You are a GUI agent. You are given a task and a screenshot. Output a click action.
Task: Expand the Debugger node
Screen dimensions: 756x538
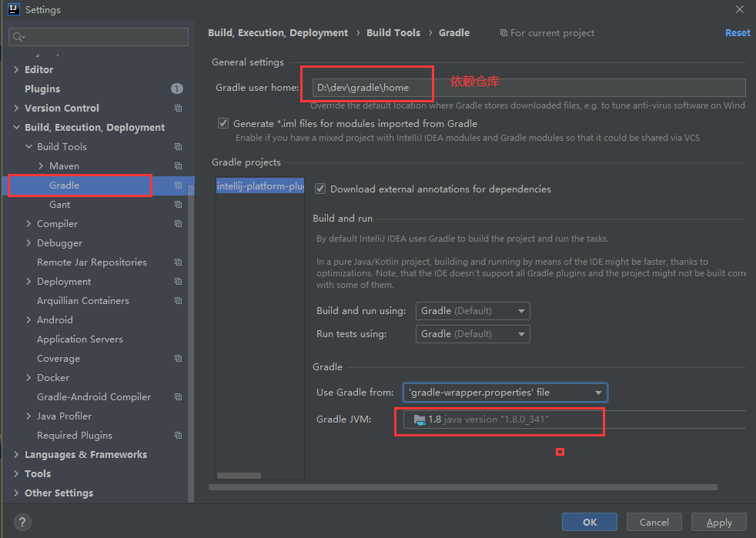pos(28,243)
